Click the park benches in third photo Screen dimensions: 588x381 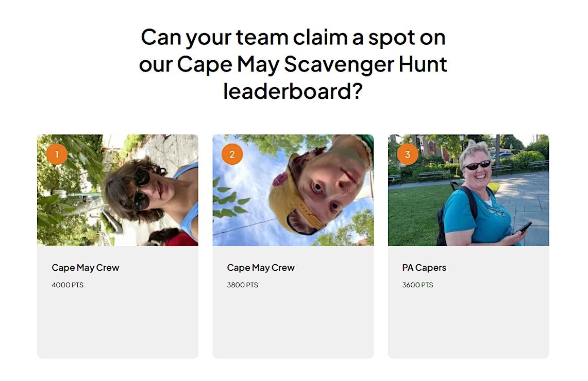pos(434,175)
